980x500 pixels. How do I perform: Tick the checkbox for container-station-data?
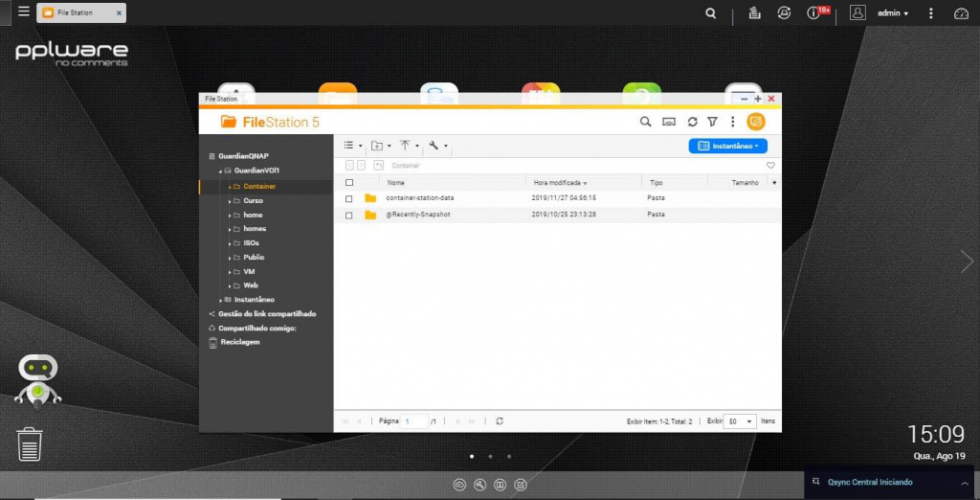[349, 198]
